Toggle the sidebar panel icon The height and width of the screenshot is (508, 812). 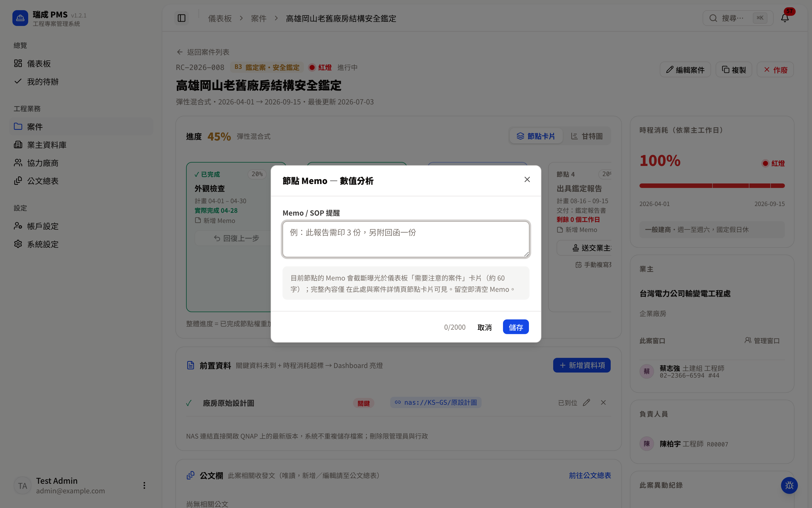pyautogui.click(x=182, y=18)
